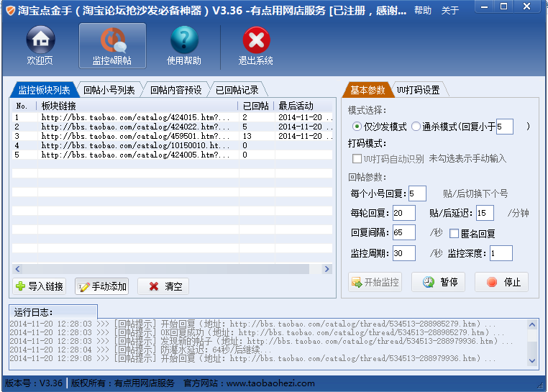The height and width of the screenshot is (392, 548).
Task: Switch to 回帖小号列表 tab
Action: (x=109, y=90)
